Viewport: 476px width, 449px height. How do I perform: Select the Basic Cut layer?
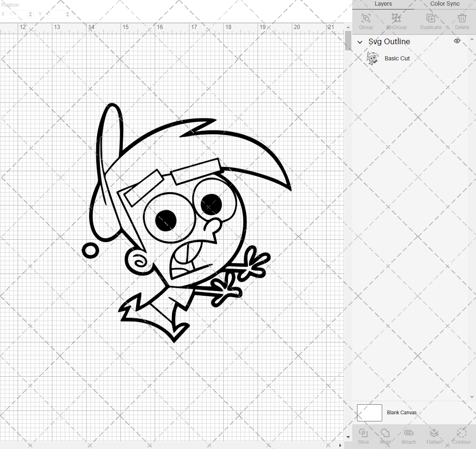click(397, 58)
